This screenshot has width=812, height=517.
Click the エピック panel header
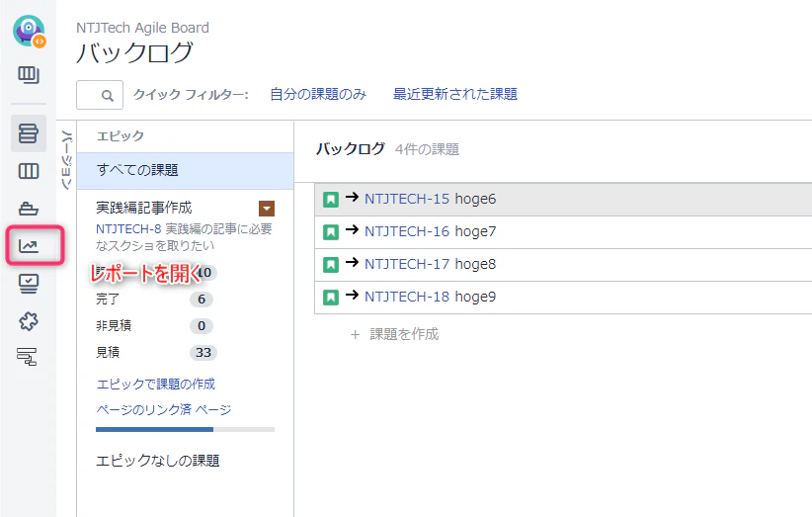click(x=121, y=135)
